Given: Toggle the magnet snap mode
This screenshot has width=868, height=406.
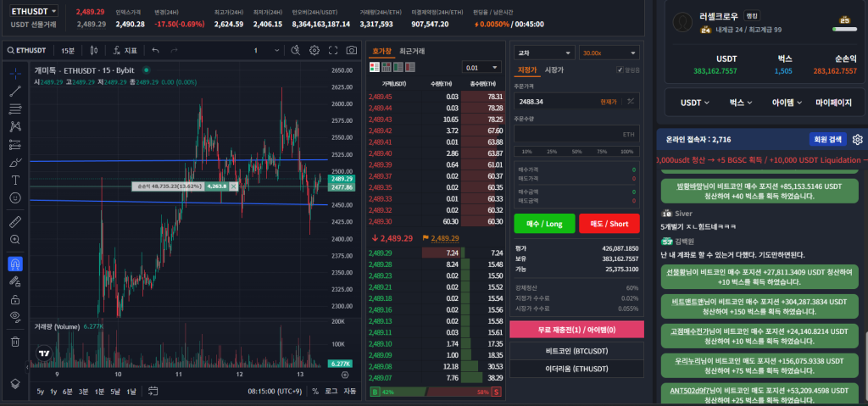Looking at the screenshot, I should (15, 264).
